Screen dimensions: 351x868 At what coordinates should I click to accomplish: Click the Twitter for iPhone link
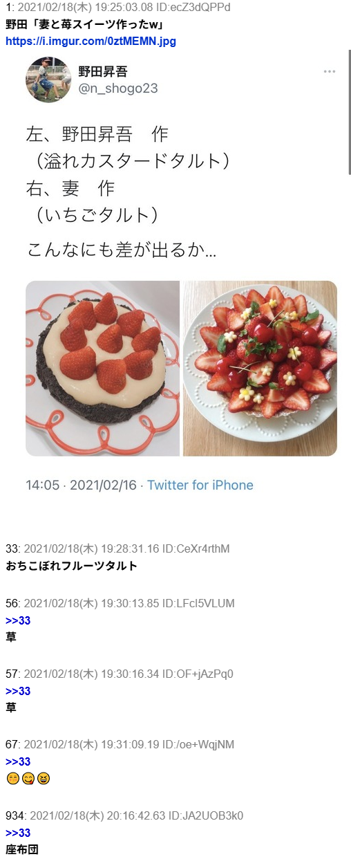click(x=200, y=485)
